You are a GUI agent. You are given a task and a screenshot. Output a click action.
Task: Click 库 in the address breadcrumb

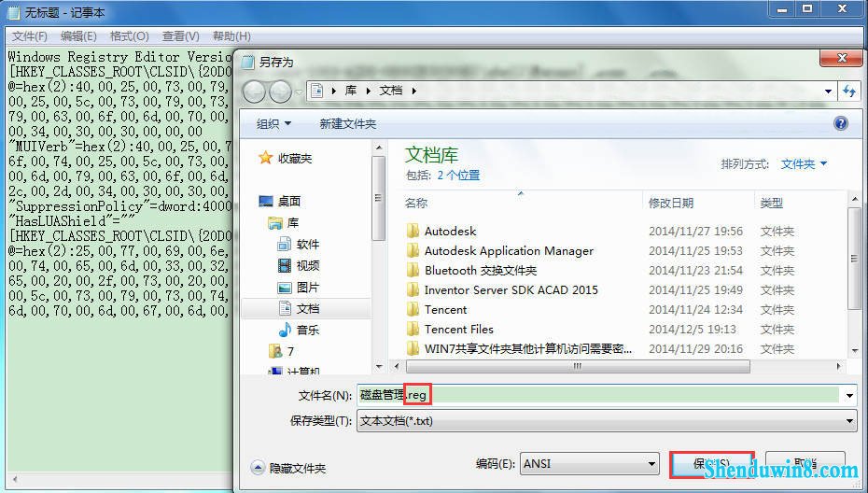[x=351, y=91]
